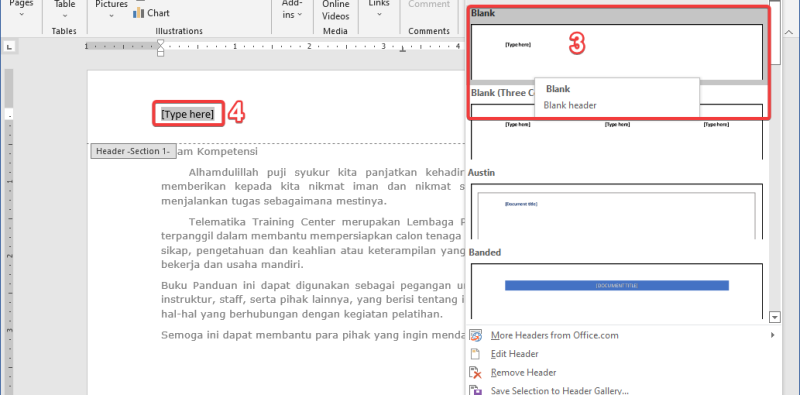The image size is (800, 395).
Task: Click the line 'bekerja dan usaha mandiri.'
Action: (232, 264)
